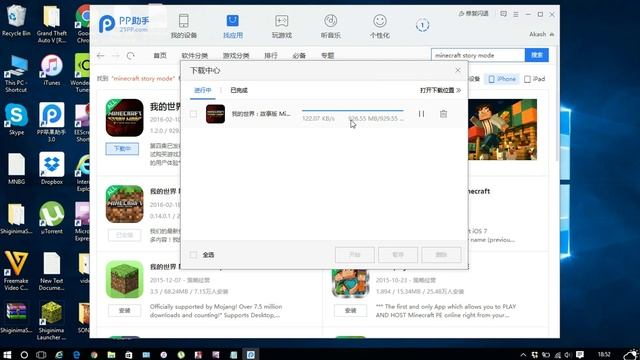Open the Dropbox desktop shortcut
This screenshot has width=640, height=360.
point(52,169)
